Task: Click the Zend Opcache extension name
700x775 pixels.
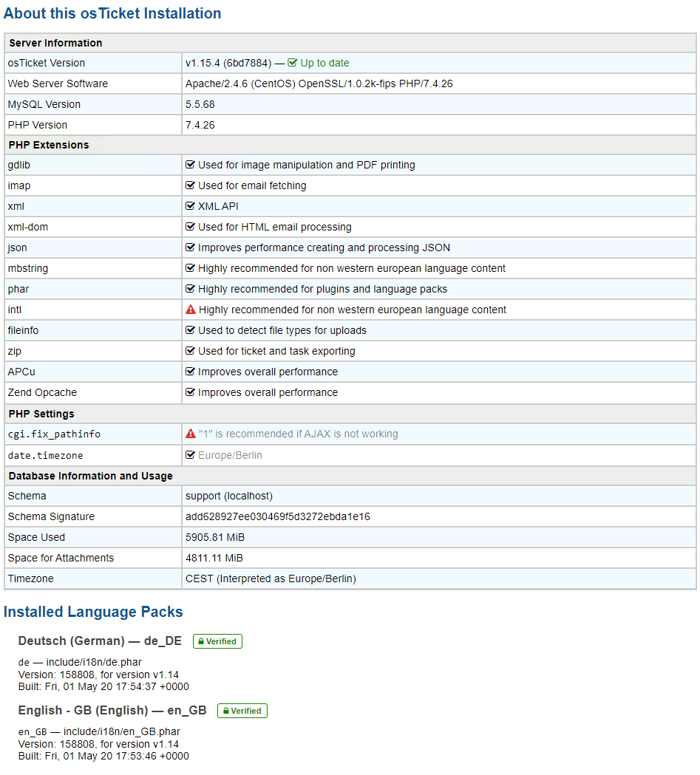Action: [43, 392]
